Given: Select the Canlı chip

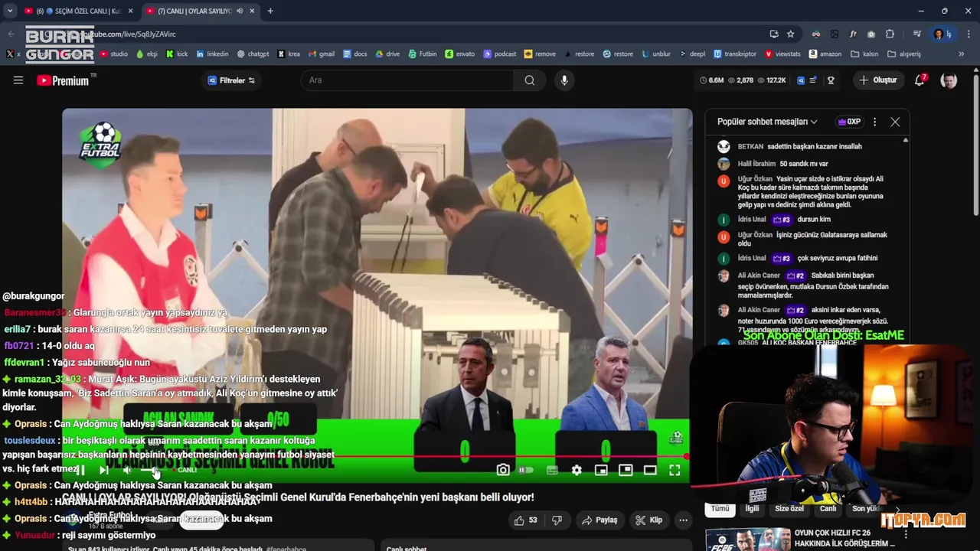Looking at the screenshot, I should [x=828, y=508].
